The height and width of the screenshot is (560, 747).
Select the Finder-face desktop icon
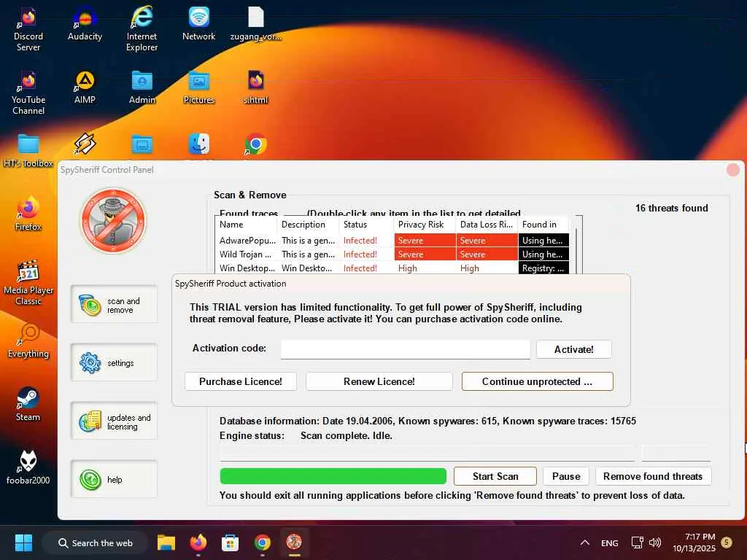pos(198,144)
